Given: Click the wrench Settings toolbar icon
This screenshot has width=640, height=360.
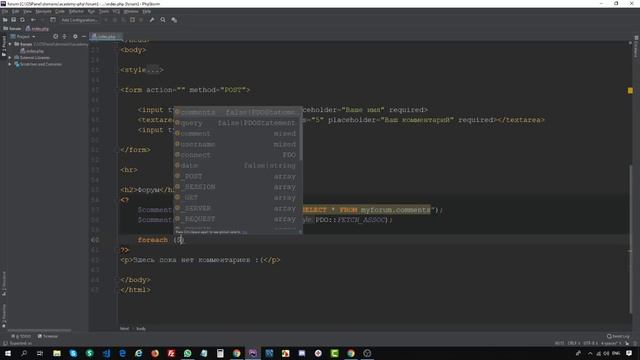Looking at the screenshot, I should (x=152, y=20).
